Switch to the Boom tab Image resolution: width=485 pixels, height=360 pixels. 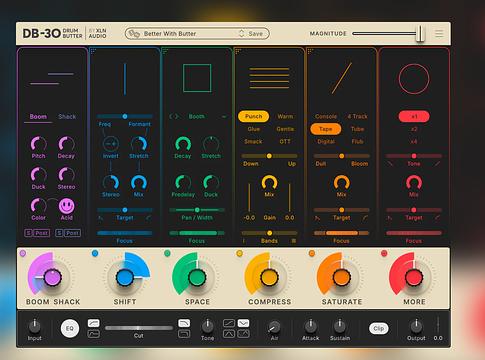[x=38, y=117]
